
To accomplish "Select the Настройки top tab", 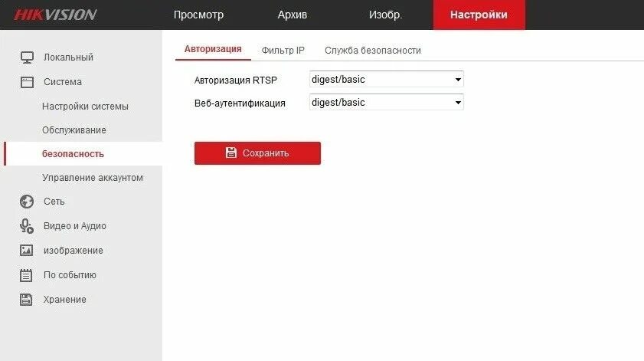I will click(479, 15).
